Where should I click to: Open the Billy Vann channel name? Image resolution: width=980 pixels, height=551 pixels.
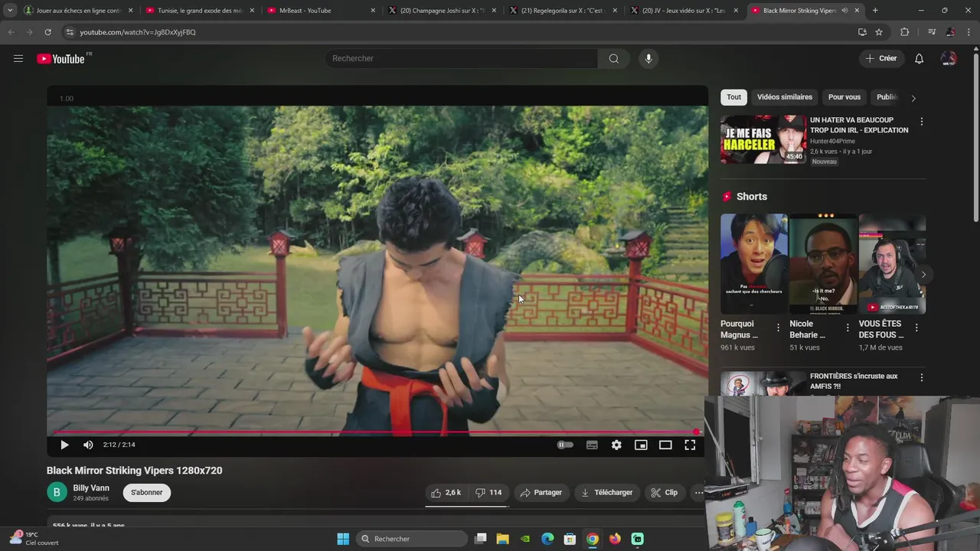[91, 488]
